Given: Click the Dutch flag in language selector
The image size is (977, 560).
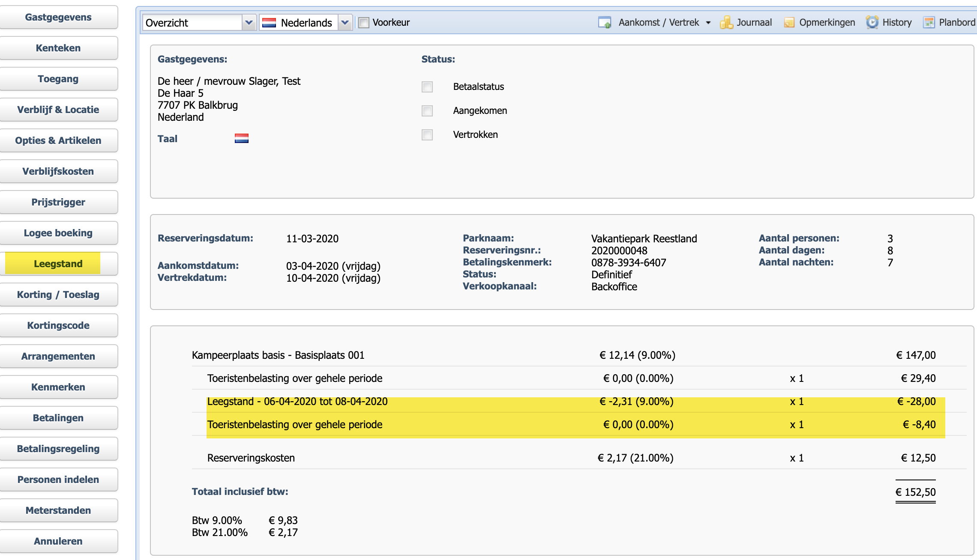Looking at the screenshot, I should [269, 23].
